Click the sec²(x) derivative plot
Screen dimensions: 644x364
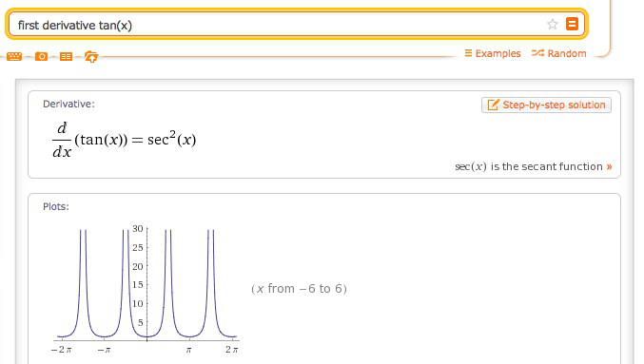coord(146,289)
